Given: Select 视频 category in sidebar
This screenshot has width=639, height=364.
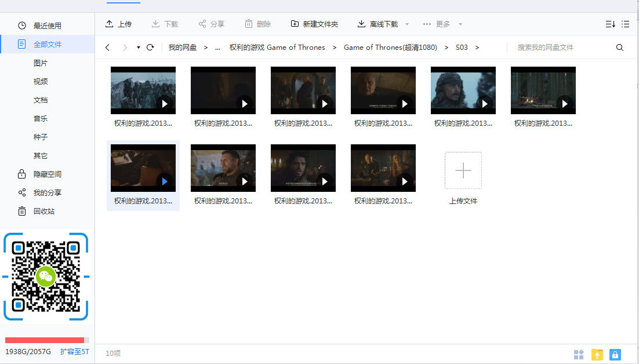Looking at the screenshot, I should (41, 81).
